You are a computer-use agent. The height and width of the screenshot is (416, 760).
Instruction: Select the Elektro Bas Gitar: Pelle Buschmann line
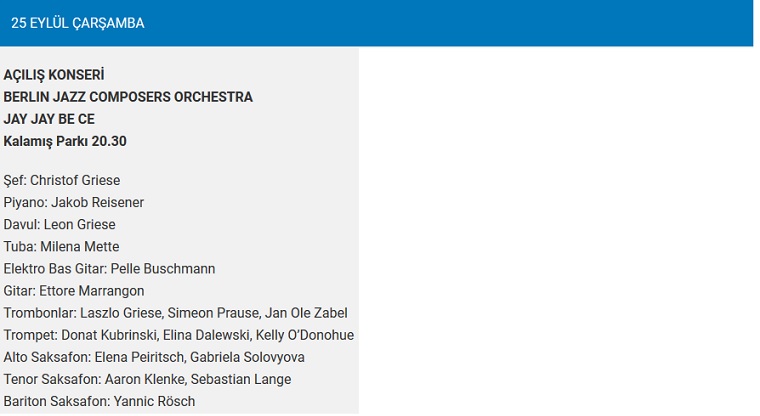point(109,269)
